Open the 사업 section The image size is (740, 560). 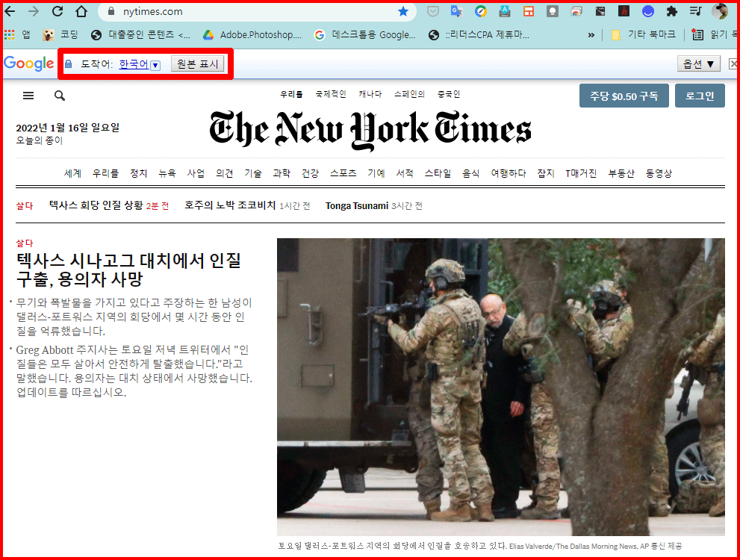click(196, 174)
